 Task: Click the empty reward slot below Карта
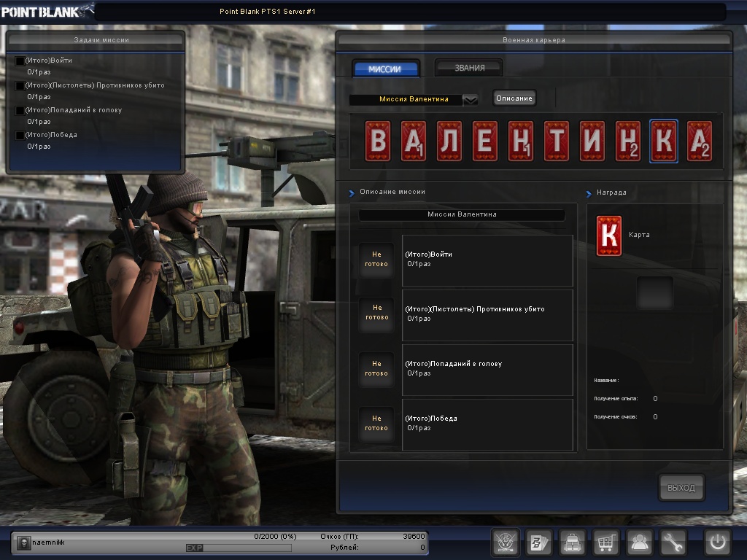point(655,293)
